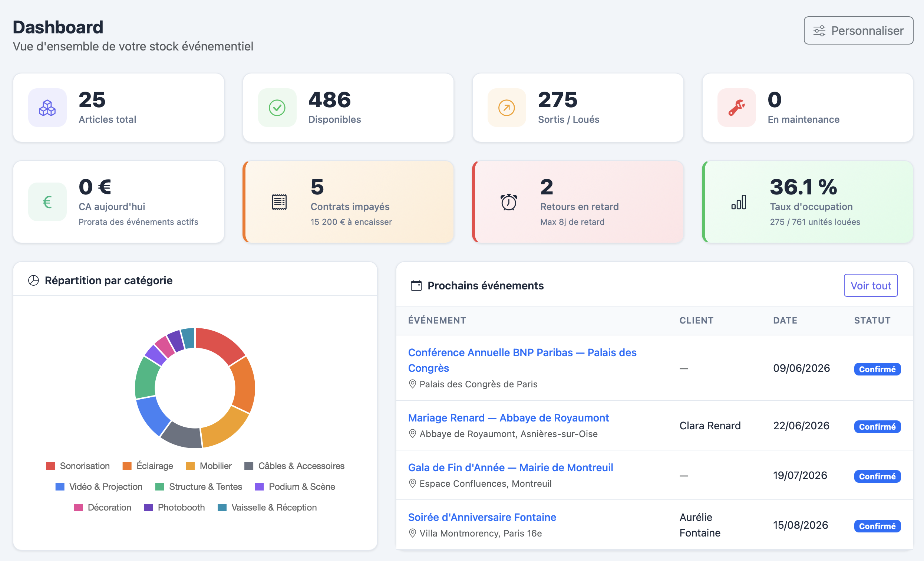Click the 36.1 % occupation value
This screenshot has width=924, height=561.
click(x=803, y=187)
